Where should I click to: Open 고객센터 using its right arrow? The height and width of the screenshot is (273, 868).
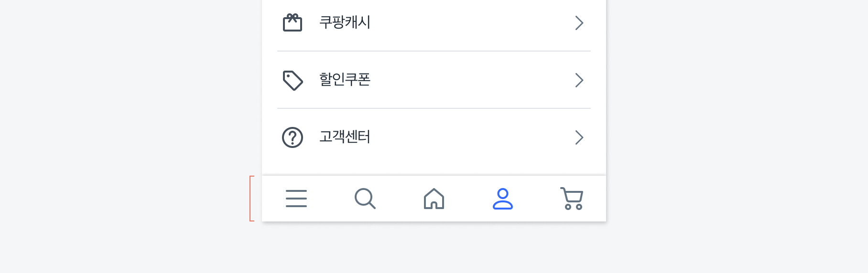click(579, 137)
